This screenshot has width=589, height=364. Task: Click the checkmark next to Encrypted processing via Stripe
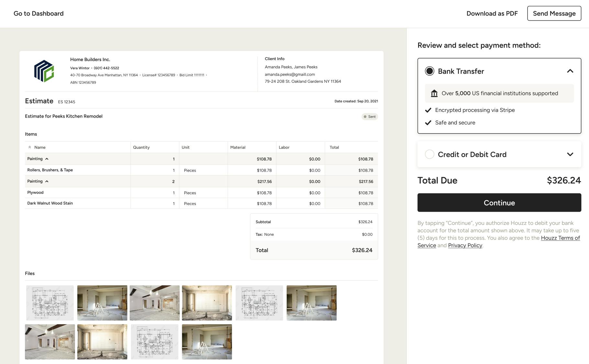tap(428, 110)
